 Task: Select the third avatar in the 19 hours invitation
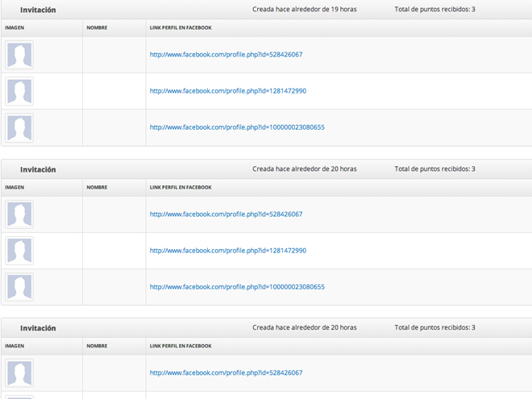[x=19, y=127]
